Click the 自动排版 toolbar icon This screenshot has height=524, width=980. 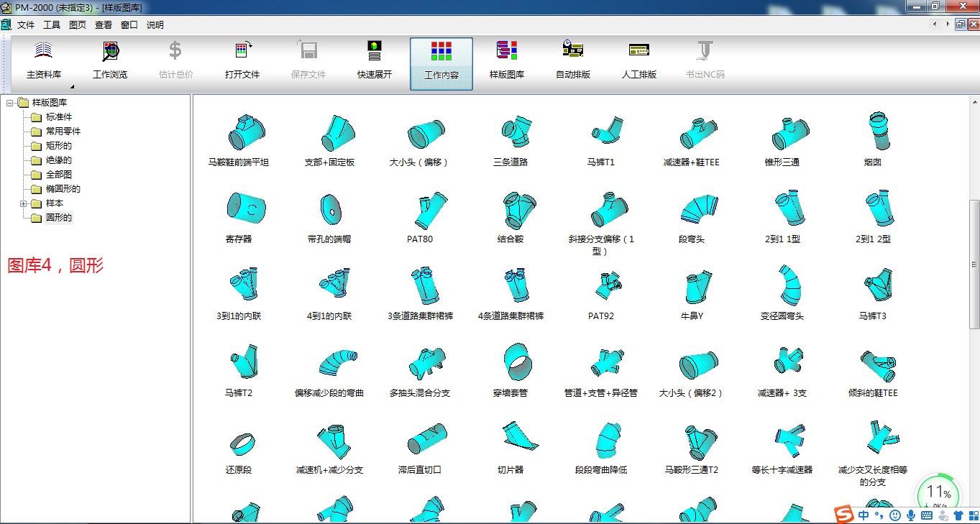point(573,50)
